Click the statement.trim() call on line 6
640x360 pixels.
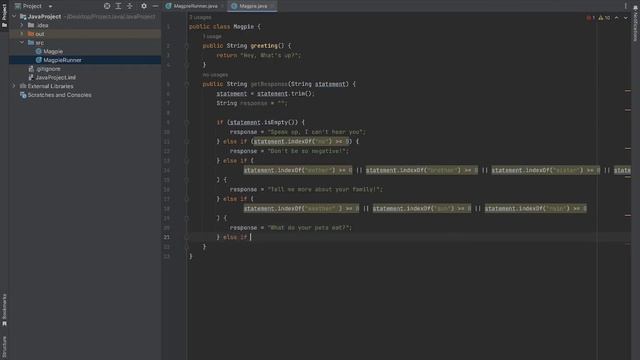tap(284, 93)
